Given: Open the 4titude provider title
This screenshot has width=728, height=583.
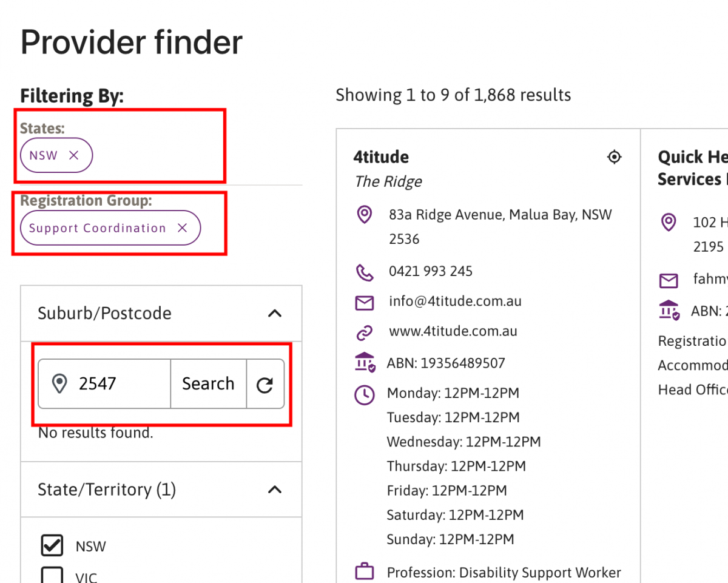Looking at the screenshot, I should [381, 157].
